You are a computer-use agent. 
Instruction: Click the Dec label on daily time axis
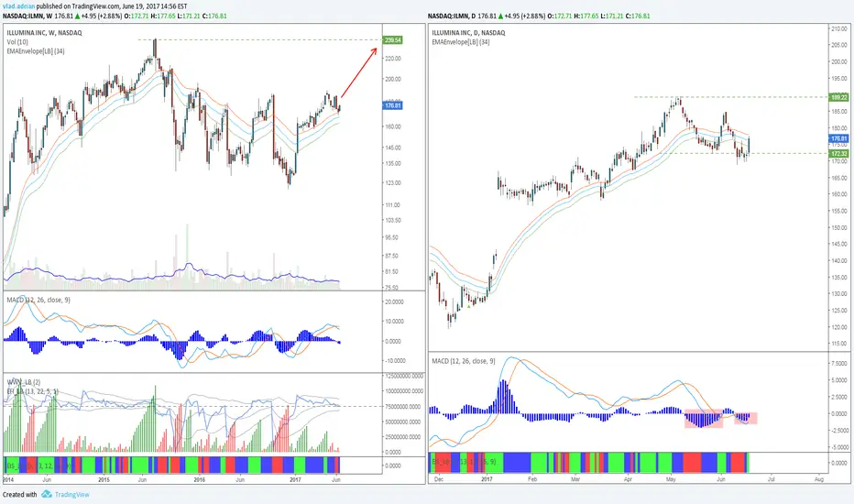click(x=439, y=479)
